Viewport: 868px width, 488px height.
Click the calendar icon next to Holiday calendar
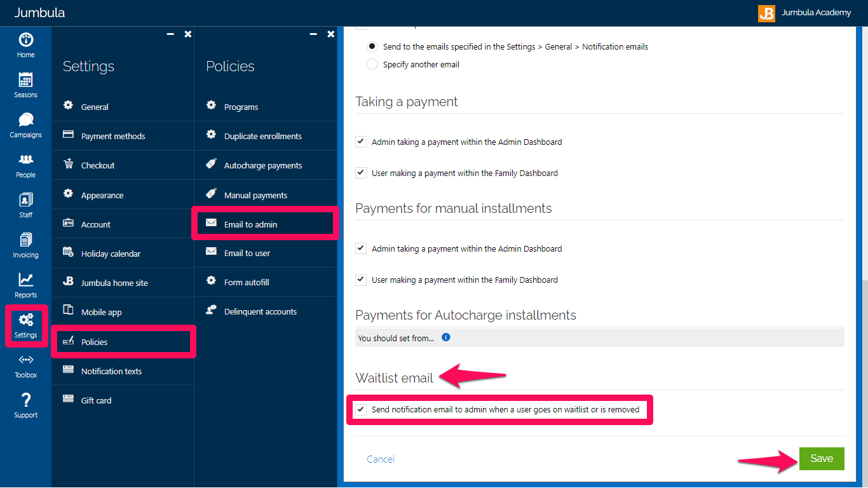point(68,253)
